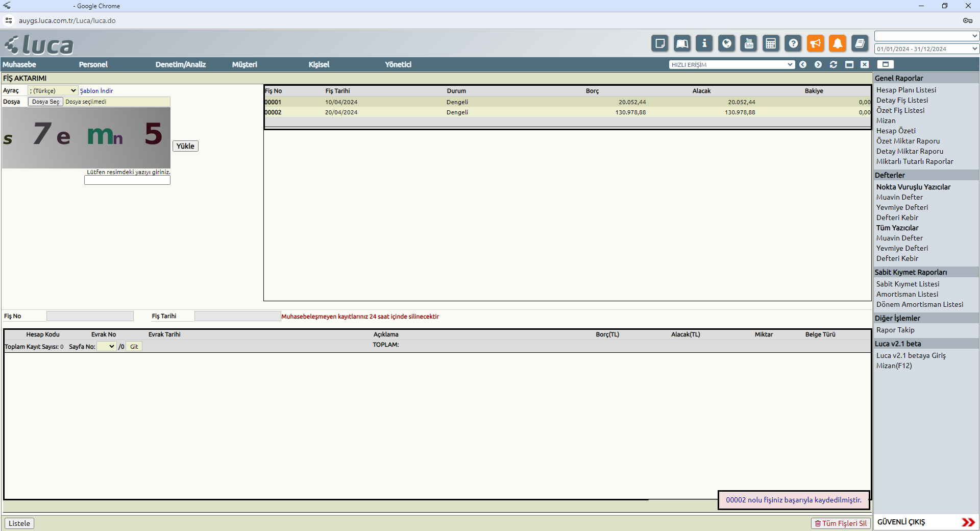Click the site settings icon in address bar
Image resolution: width=980 pixels, height=531 pixels.
tap(9, 20)
